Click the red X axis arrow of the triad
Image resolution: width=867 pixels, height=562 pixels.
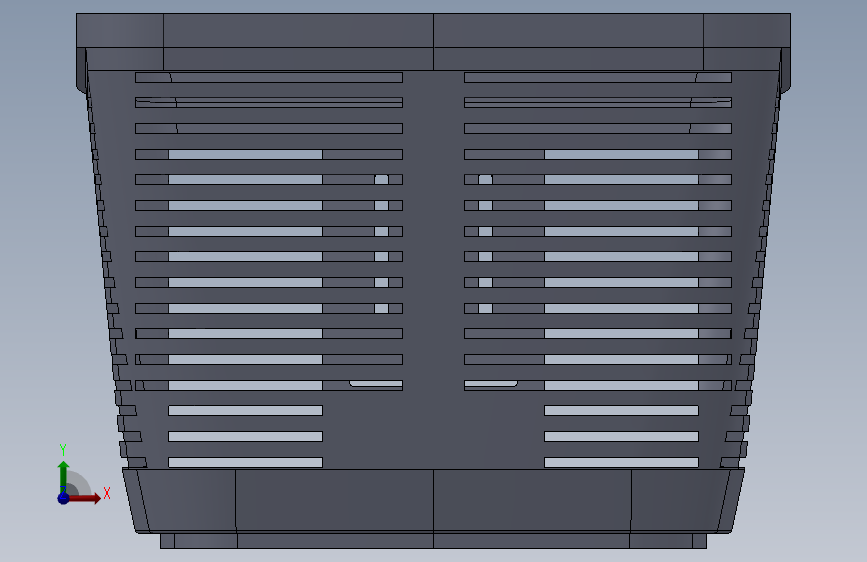click(84, 498)
